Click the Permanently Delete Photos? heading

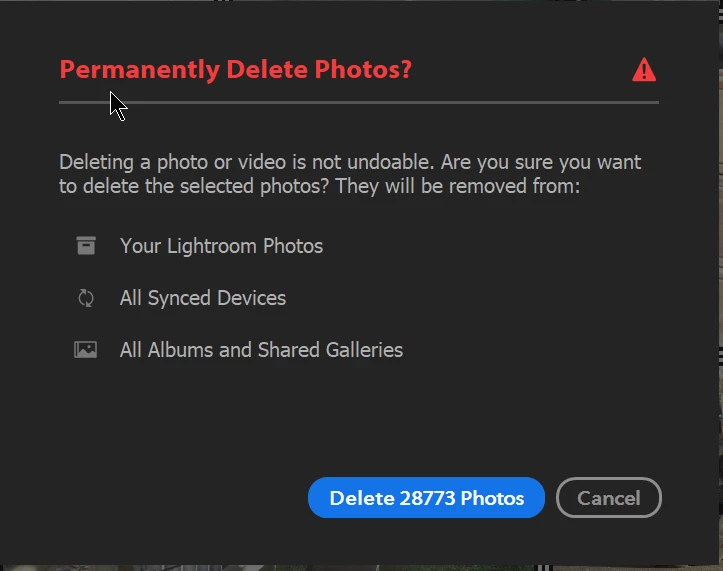click(235, 70)
